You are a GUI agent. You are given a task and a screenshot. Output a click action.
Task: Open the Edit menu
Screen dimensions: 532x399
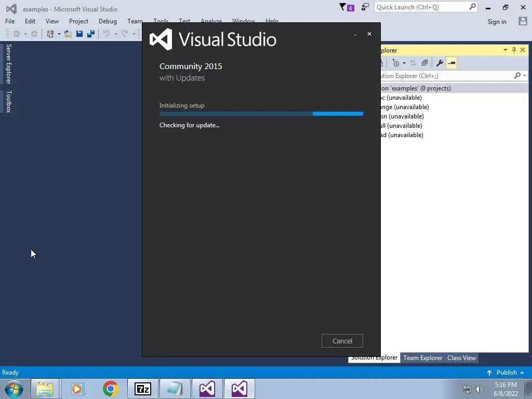(x=30, y=21)
